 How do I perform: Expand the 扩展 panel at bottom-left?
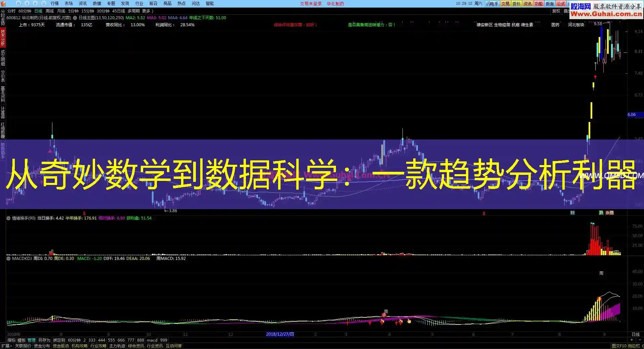tap(6, 346)
